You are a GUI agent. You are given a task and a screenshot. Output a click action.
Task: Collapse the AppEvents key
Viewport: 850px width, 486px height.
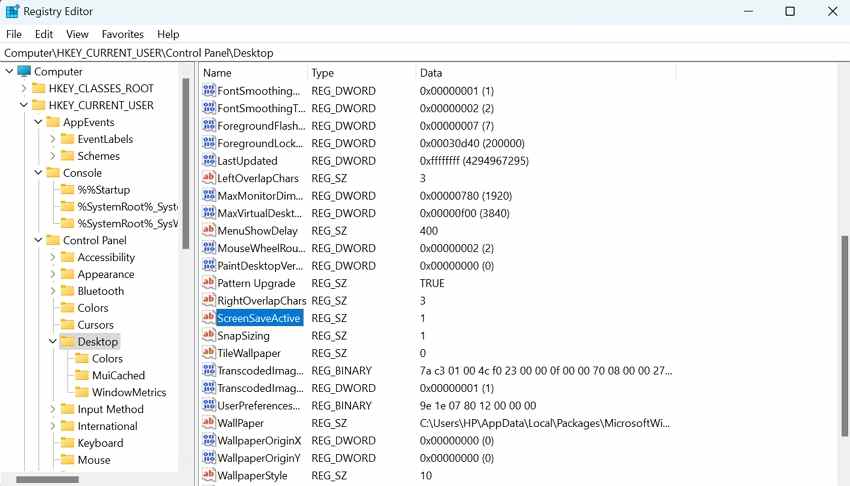click(x=38, y=122)
